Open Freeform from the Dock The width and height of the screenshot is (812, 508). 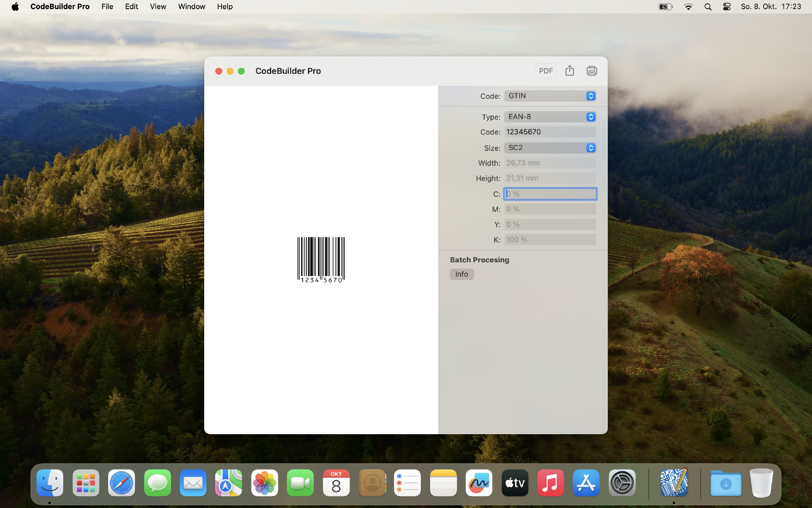(479, 483)
